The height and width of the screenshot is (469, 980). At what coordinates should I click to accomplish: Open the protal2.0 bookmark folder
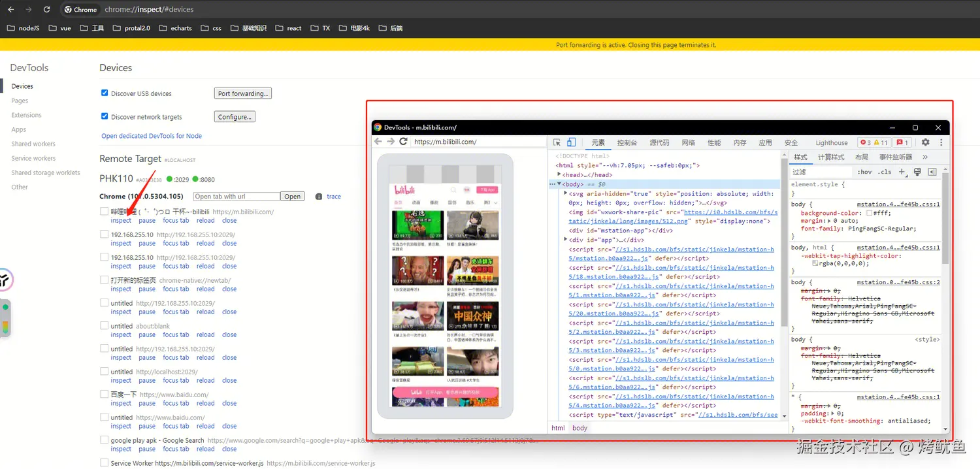(x=131, y=28)
